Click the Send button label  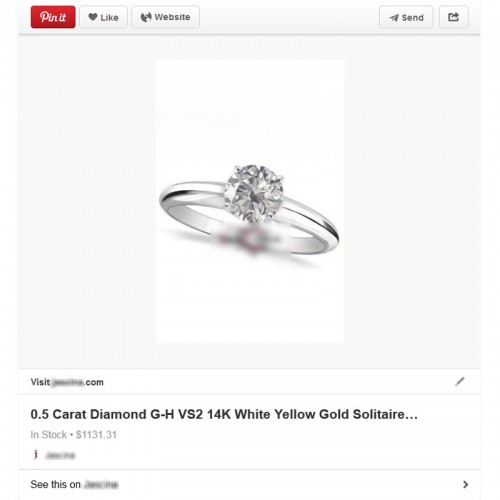(413, 18)
